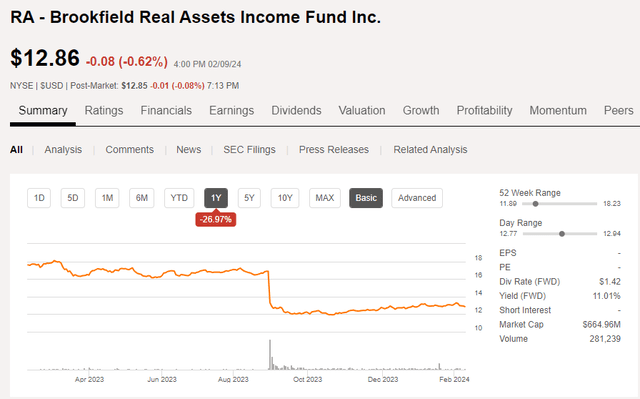Screen dimensions: 640x399
Task: Click the Day Range slider marker
Action: click(x=562, y=234)
